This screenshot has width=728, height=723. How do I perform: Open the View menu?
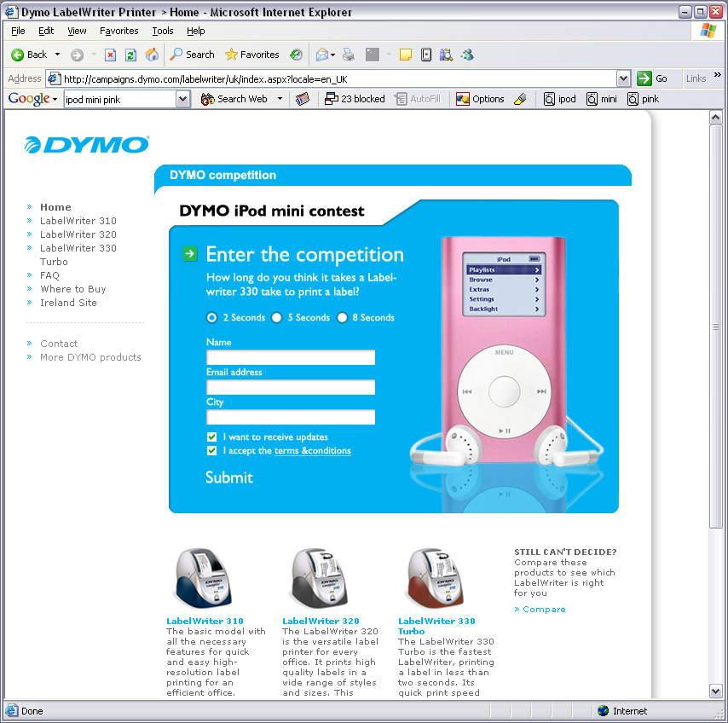[x=77, y=31]
